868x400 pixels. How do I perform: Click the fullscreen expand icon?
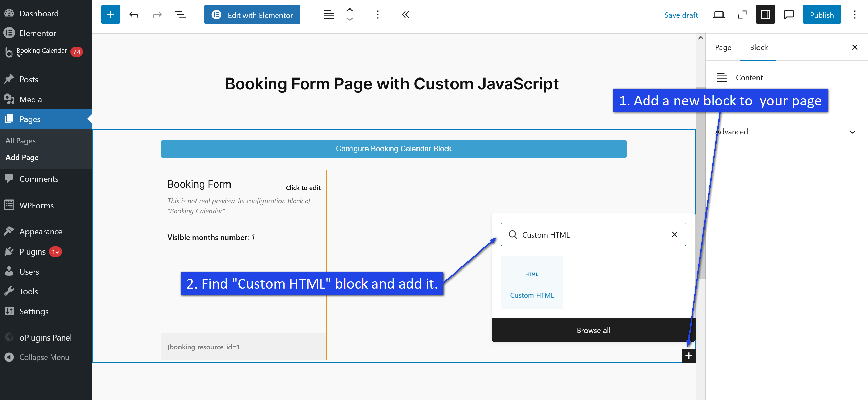742,15
